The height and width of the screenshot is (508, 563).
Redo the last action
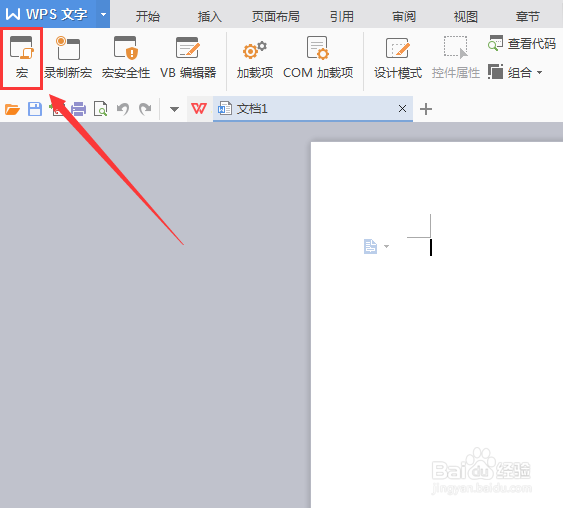coord(145,109)
